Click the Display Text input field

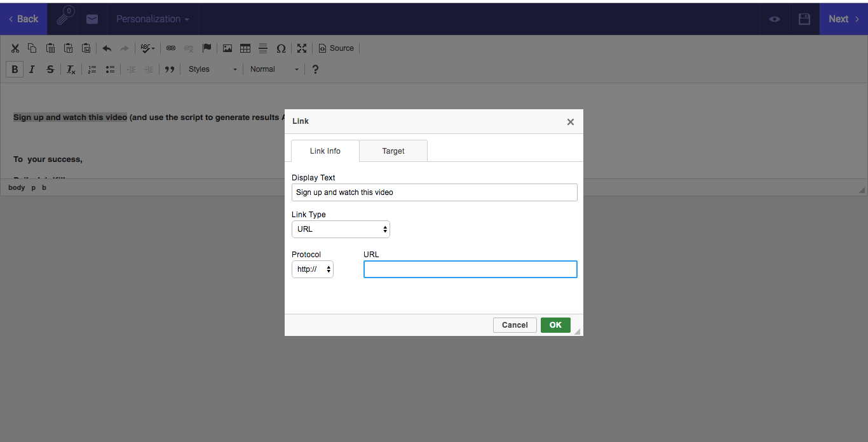click(x=435, y=192)
